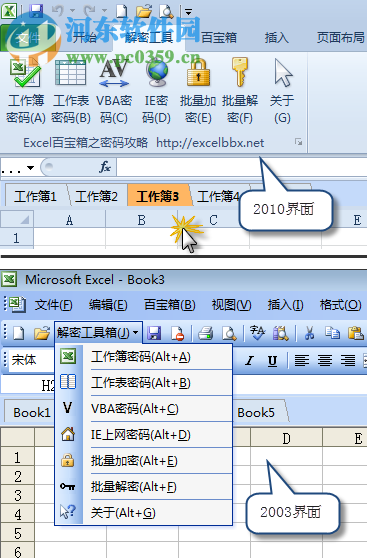Switch to 插入 ribbon tab
The width and height of the screenshot is (367, 558).
[x=277, y=37]
